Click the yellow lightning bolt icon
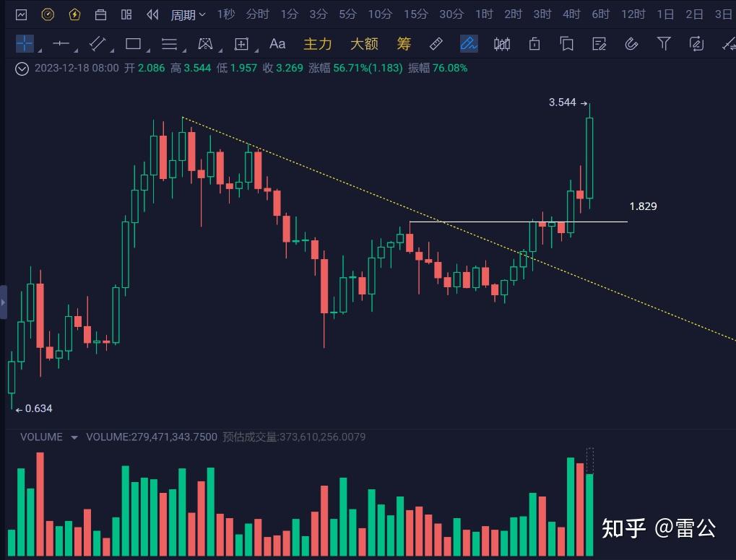 (x=74, y=15)
